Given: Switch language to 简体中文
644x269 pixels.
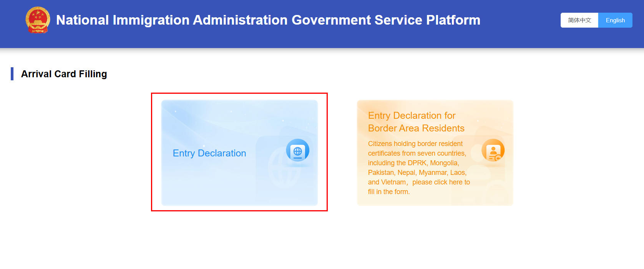Looking at the screenshot, I should (579, 20).
